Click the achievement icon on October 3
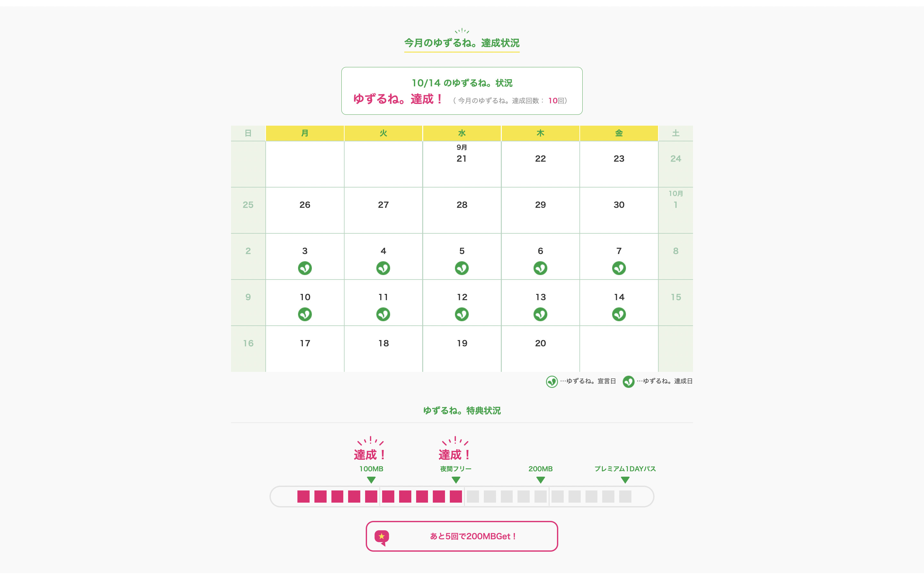The width and height of the screenshot is (924, 577). click(x=305, y=268)
